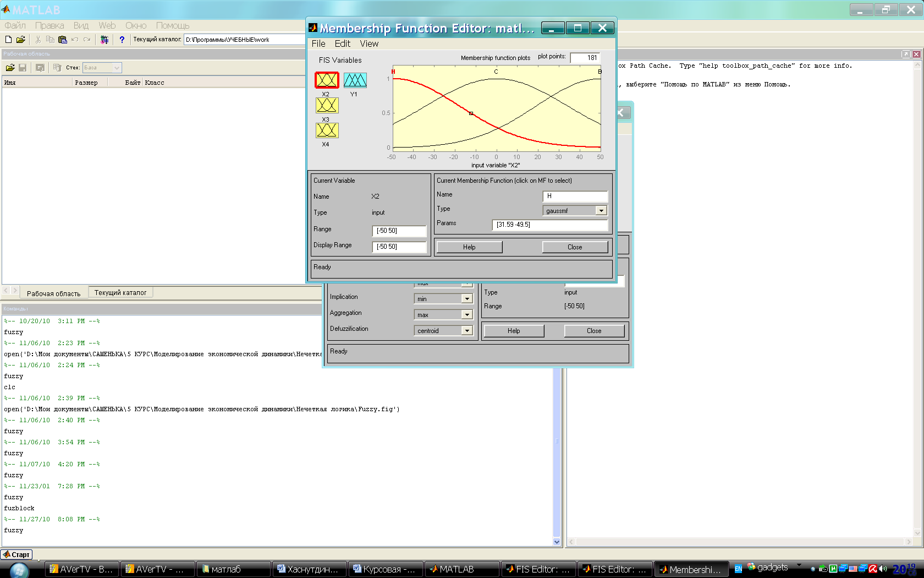
Task: Click the workspace delete variable icon
Action: 57,68
